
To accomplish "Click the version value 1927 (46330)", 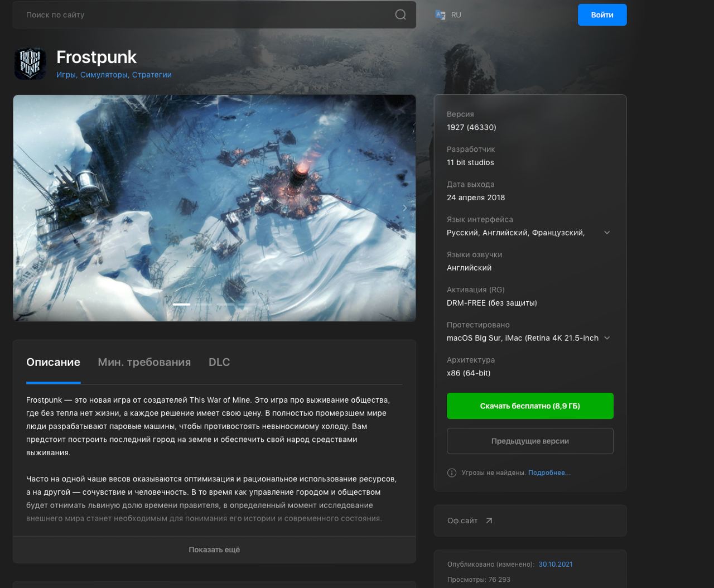I will point(471,127).
